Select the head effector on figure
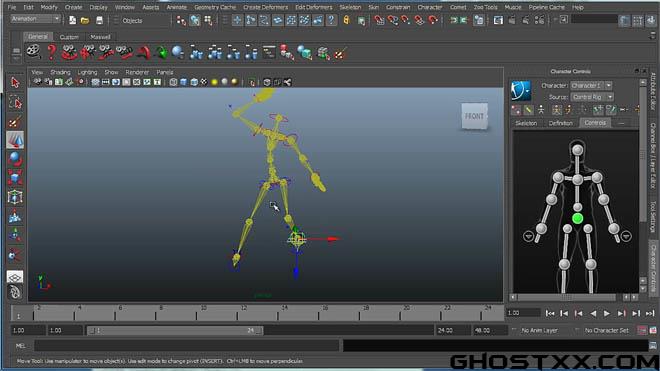Screen dimensions: 660x371 point(578,150)
